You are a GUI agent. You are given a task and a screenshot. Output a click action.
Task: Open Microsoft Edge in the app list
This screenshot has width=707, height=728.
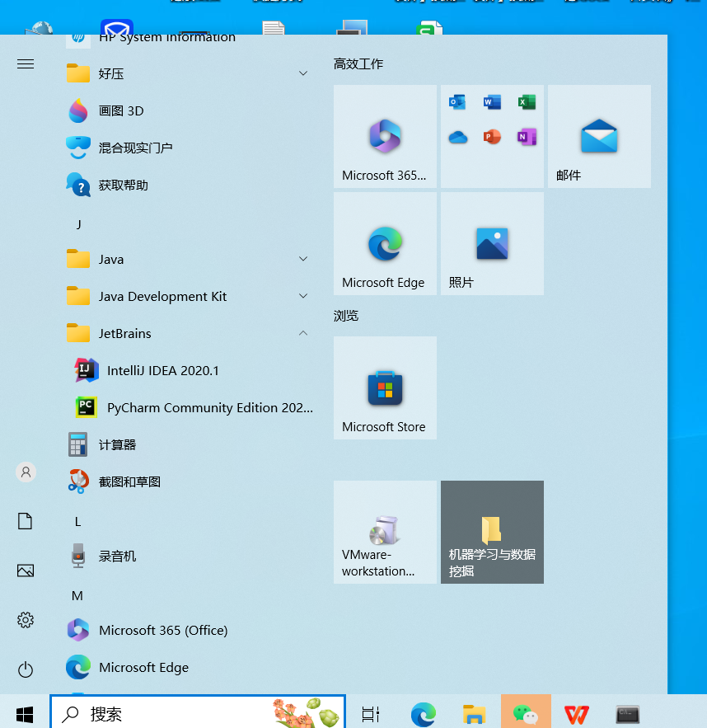click(188, 667)
